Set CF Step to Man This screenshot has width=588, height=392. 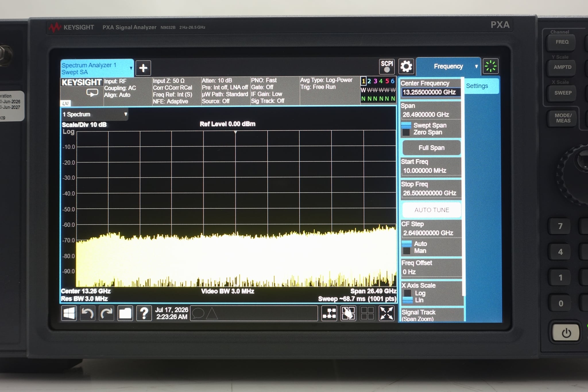point(414,251)
